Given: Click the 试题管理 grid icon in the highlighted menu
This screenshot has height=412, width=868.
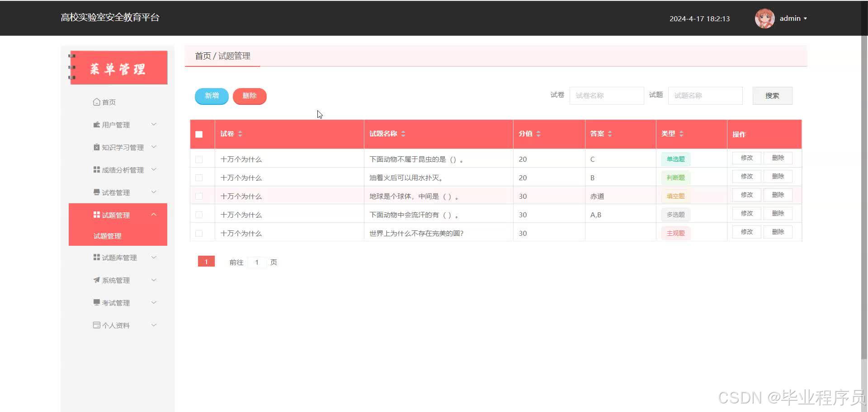Looking at the screenshot, I should click(x=96, y=215).
